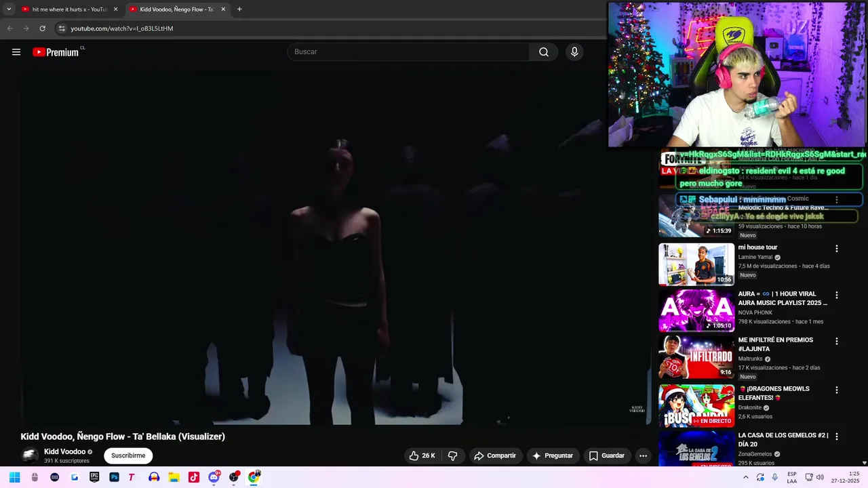Open 'mi house tour' video thumbnail

point(696,264)
